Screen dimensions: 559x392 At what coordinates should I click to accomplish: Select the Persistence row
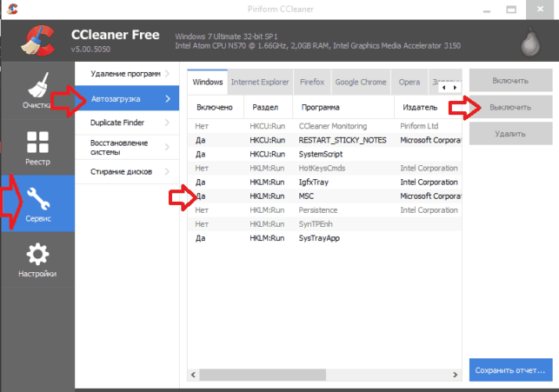click(324, 210)
